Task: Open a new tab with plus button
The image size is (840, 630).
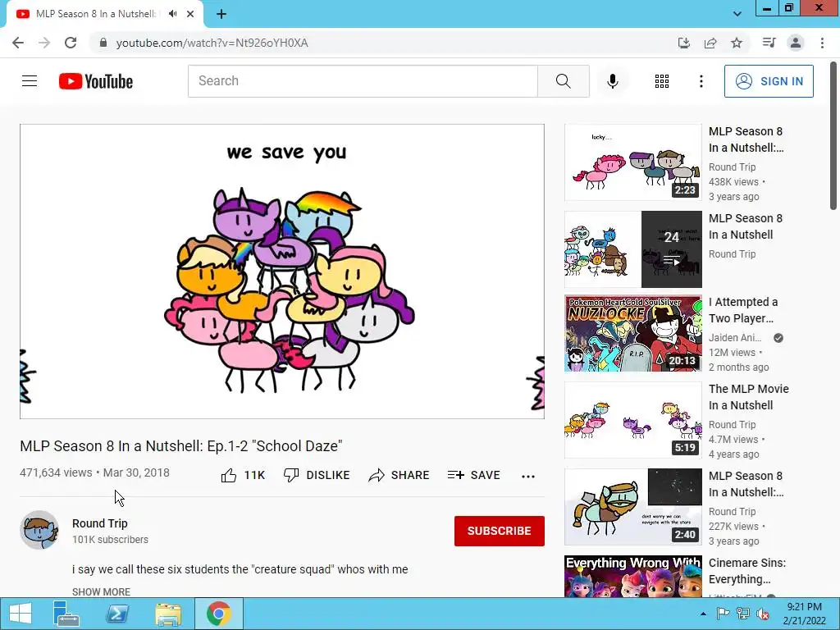Action: [221, 14]
